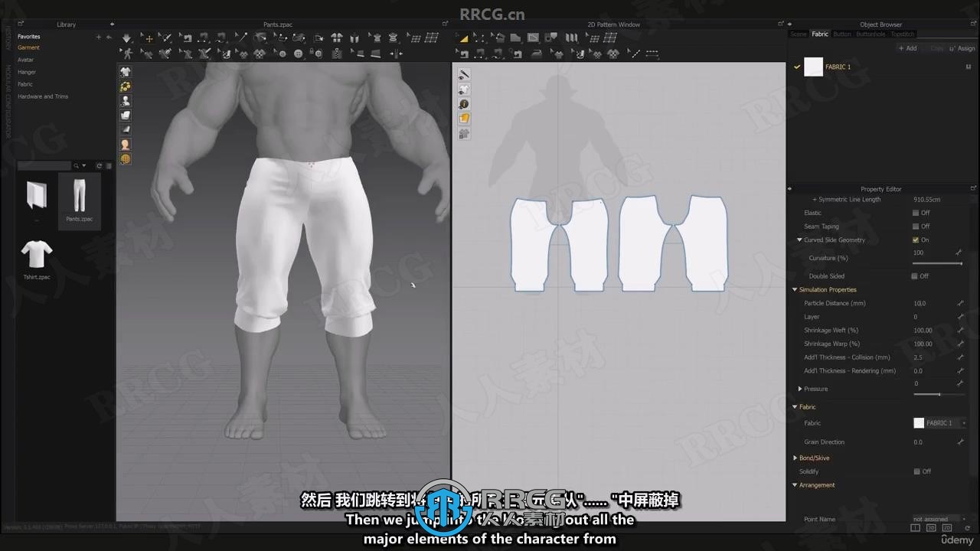Image resolution: width=980 pixels, height=551 pixels.
Task: Collapse the Arrangement section
Action: click(x=795, y=485)
